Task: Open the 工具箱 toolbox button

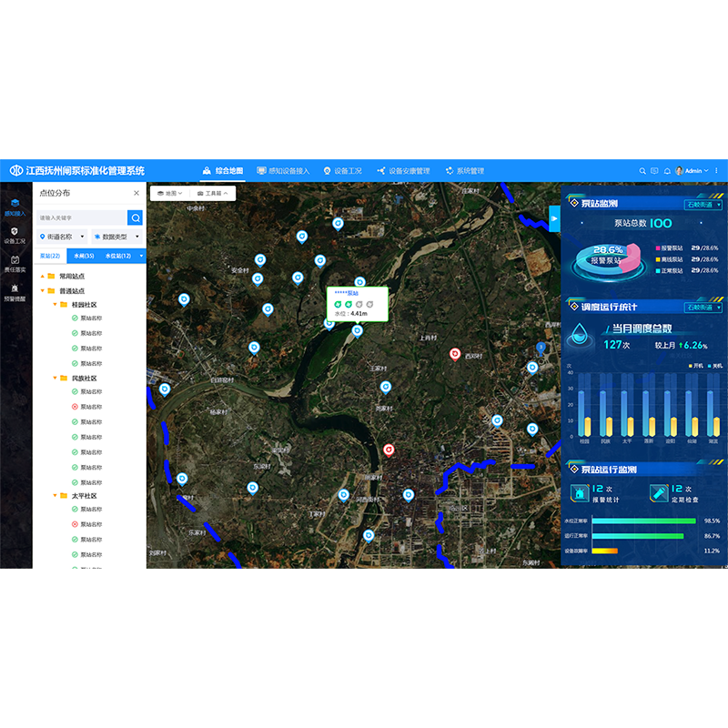Action: (214, 194)
